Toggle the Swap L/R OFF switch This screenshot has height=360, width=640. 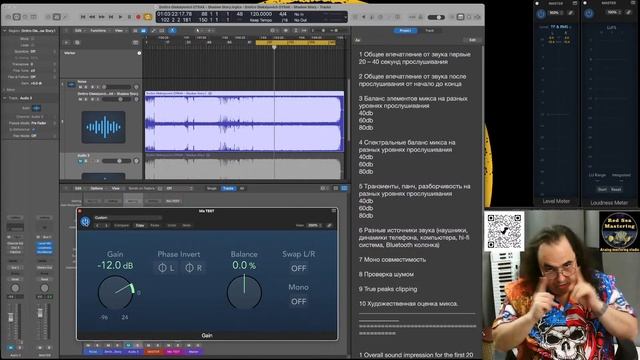tap(298, 269)
